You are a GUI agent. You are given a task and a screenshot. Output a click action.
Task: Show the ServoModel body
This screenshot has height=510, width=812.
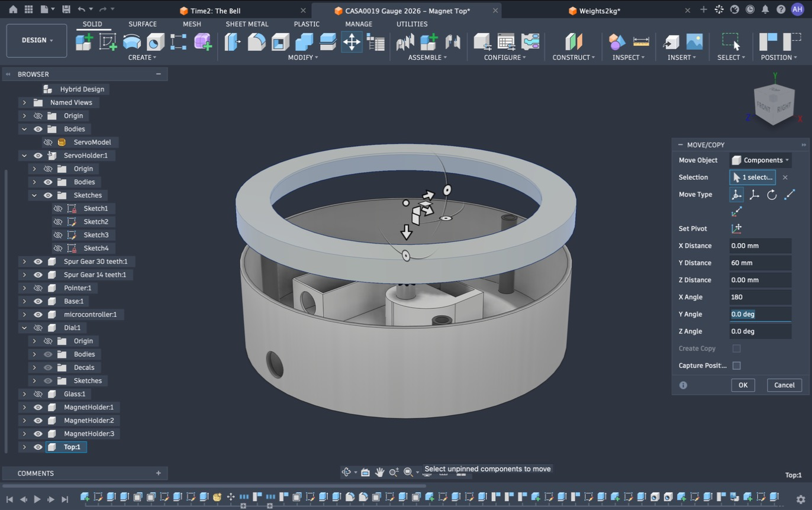(x=48, y=142)
